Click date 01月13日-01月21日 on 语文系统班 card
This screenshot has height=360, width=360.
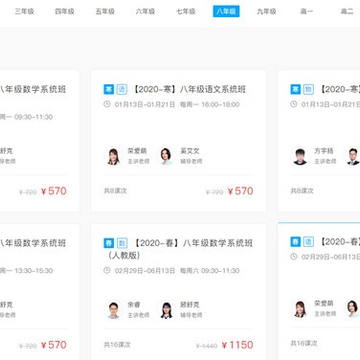click(145, 104)
